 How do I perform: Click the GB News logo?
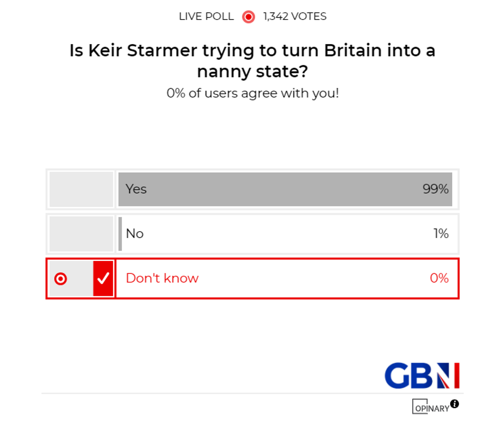click(423, 375)
